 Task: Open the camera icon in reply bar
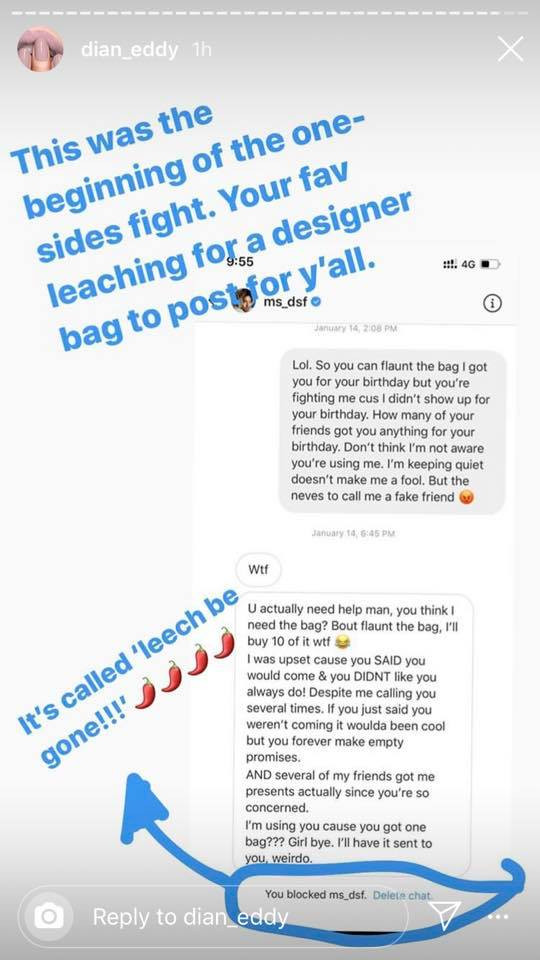(x=47, y=917)
